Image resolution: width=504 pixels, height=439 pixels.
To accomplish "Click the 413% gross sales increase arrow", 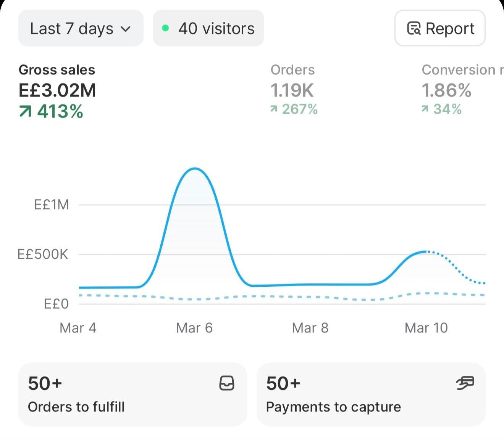I will pos(25,111).
